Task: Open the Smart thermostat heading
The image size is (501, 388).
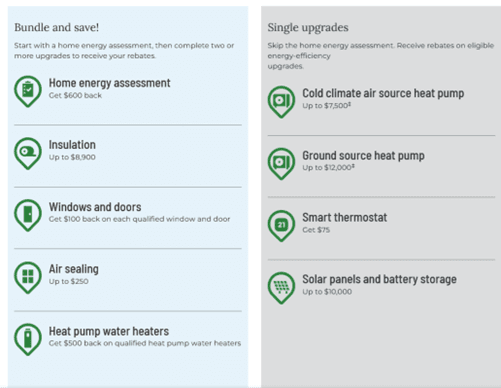Action: [x=345, y=217]
